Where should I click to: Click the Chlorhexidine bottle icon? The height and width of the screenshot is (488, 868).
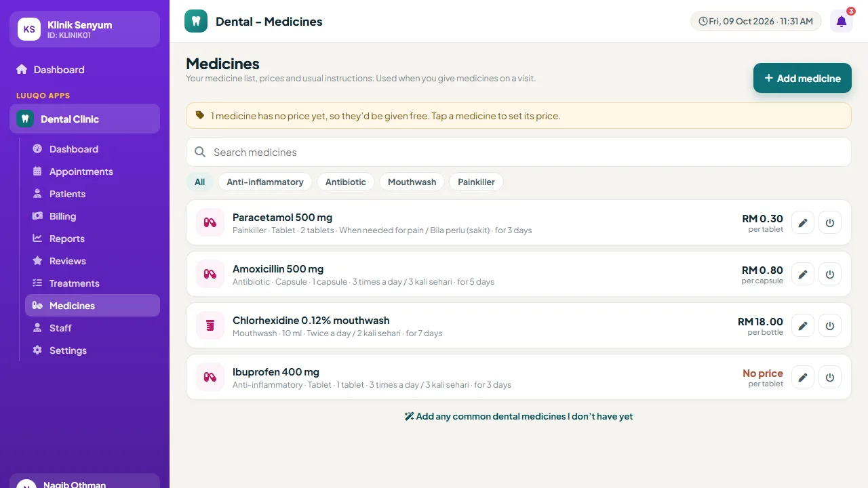click(x=210, y=325)
